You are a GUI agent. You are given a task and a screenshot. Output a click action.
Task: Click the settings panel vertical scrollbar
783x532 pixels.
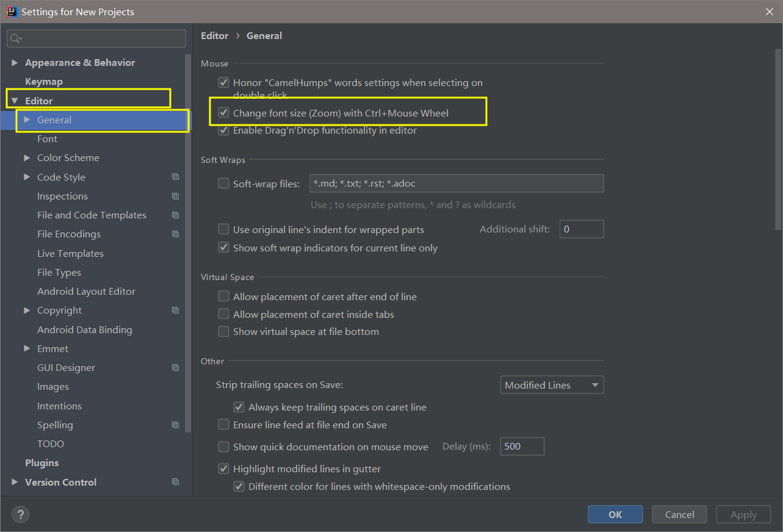click(778, 138)
